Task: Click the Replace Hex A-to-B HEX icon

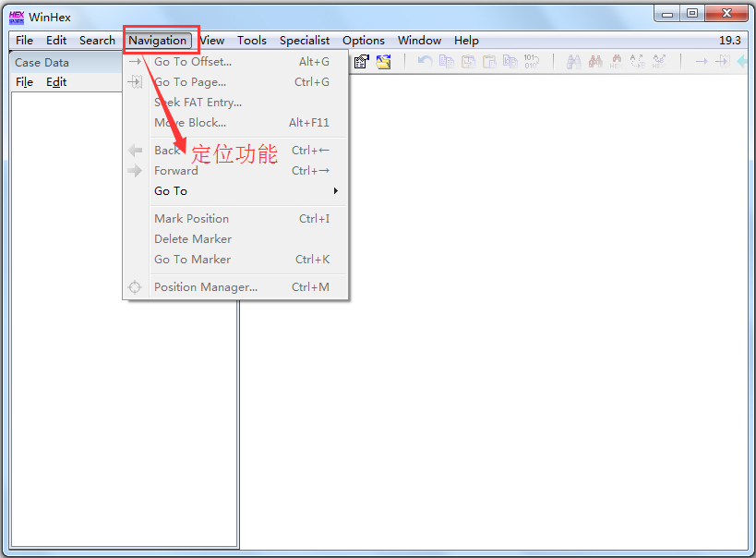Action: [659, 62]
